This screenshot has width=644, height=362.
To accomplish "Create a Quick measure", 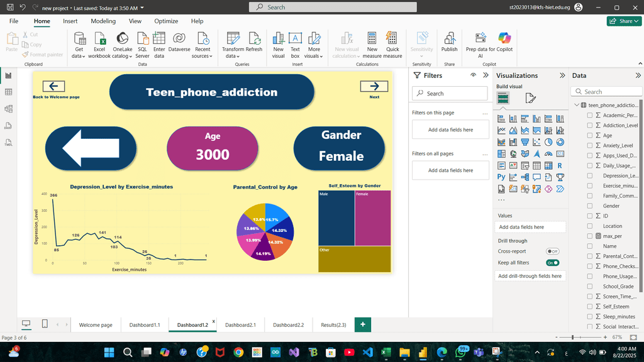I will click(x=392, y=39).
